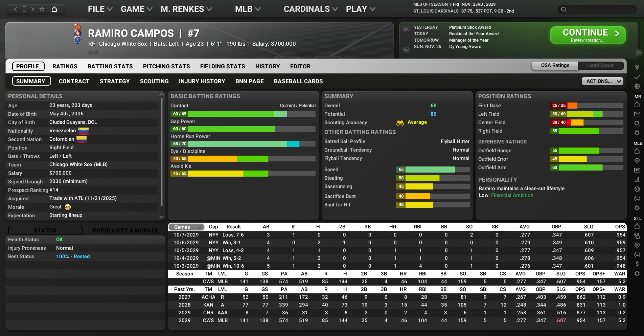The height and width of the screenshot is (336, 644).
Task: Switch to the Batting Stats tab
Action: (x=110, y=66)
